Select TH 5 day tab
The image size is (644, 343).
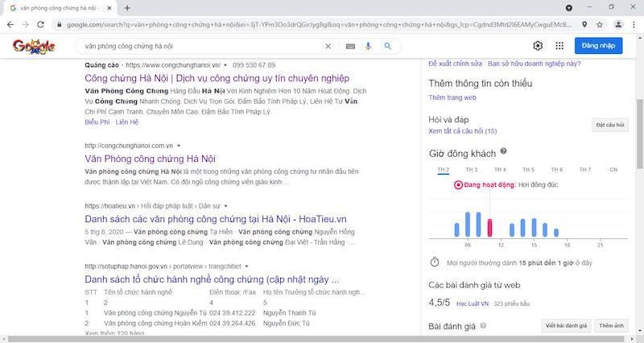tap(528, 170)
